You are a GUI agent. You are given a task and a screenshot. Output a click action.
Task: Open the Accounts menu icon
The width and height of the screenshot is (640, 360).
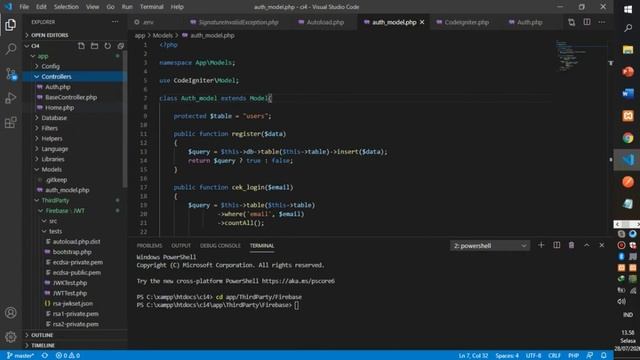[x=11, y=313]
